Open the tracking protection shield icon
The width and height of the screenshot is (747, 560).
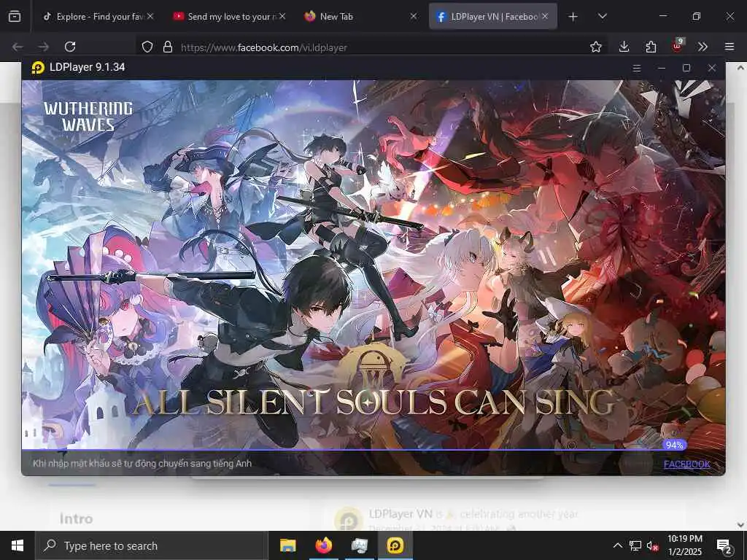click(x=147, y=47)
